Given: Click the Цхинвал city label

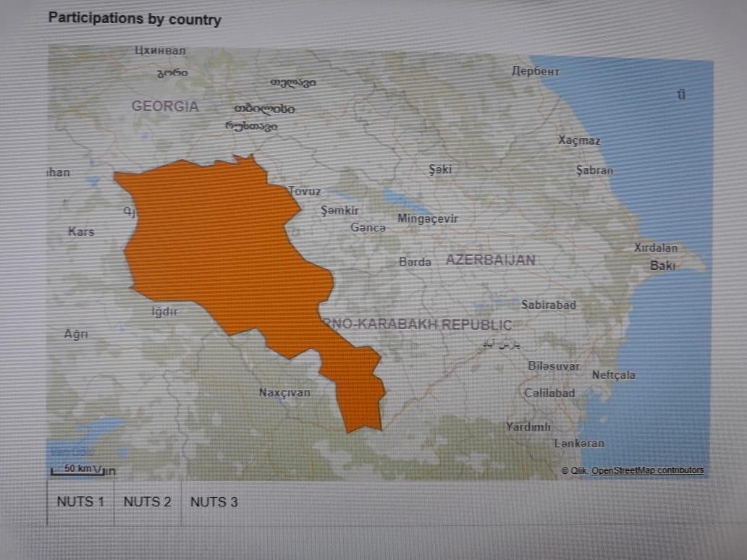Looking at the screenshot, I should pos(160,51).
